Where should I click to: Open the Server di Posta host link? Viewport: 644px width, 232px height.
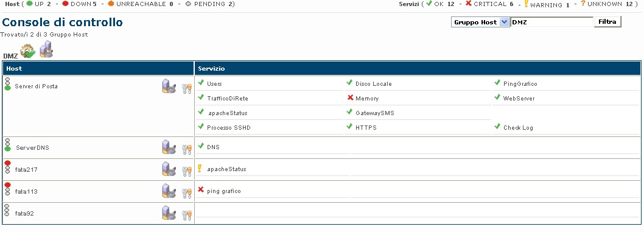pyautogui.click(x=36, y=86)
